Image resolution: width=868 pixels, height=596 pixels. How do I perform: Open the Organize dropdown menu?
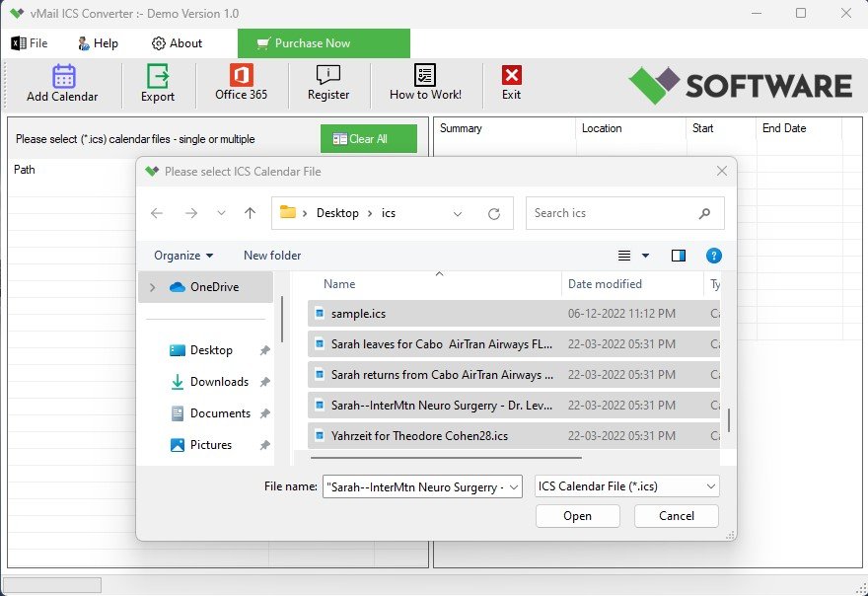(183, 256)
